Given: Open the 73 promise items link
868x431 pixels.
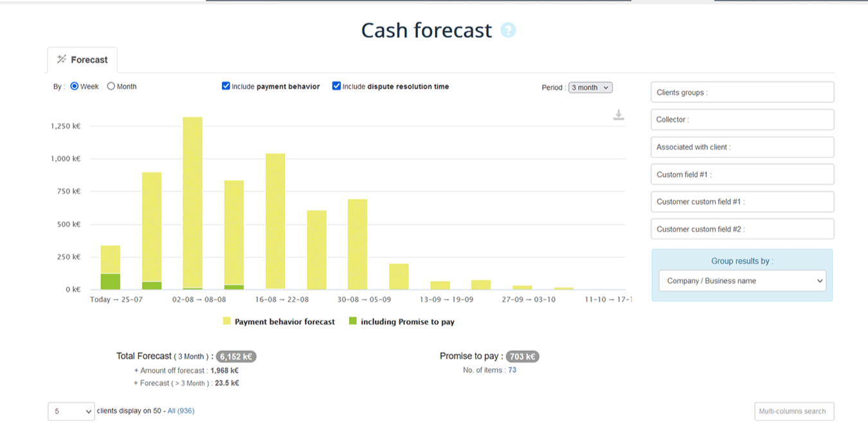Looking at the screenshot, I should tap(512, 370).
